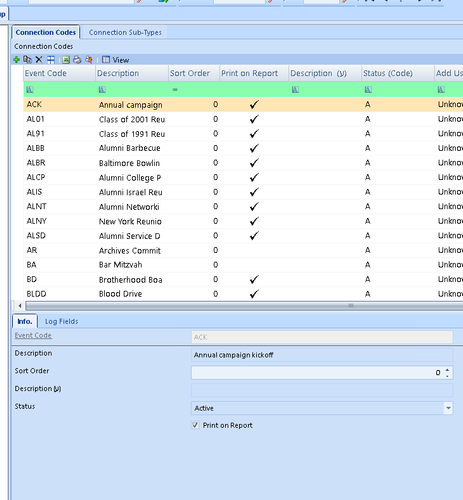Increase Sort Order with up spinner
This screenshot has height=500, width=463.
[x=447, y=370]
